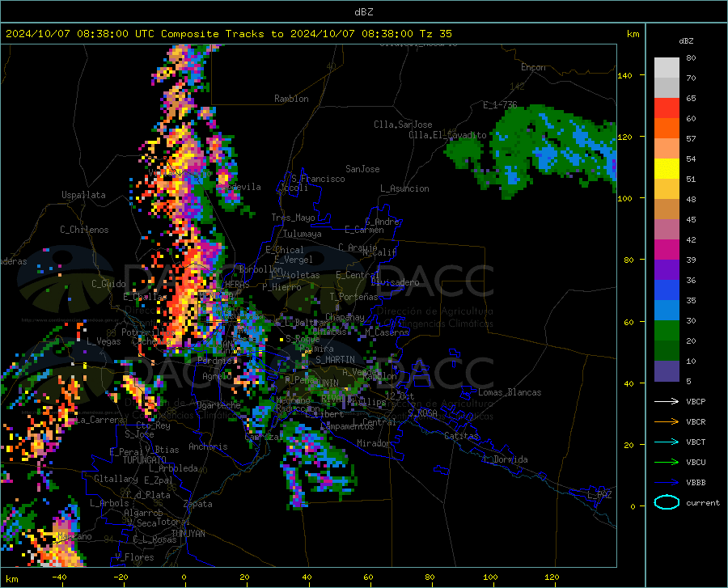This screenshot has height=588, width=728.
Task: Click the 'L_Dormida' place label
Action: 506,459
